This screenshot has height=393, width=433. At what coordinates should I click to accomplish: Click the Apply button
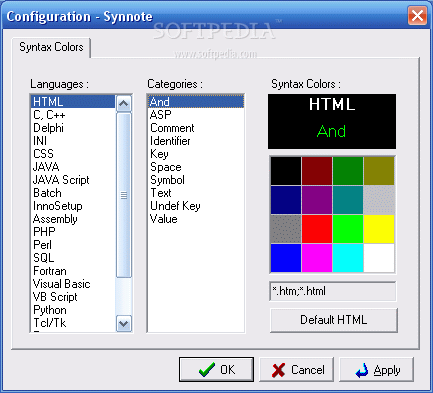376,370
